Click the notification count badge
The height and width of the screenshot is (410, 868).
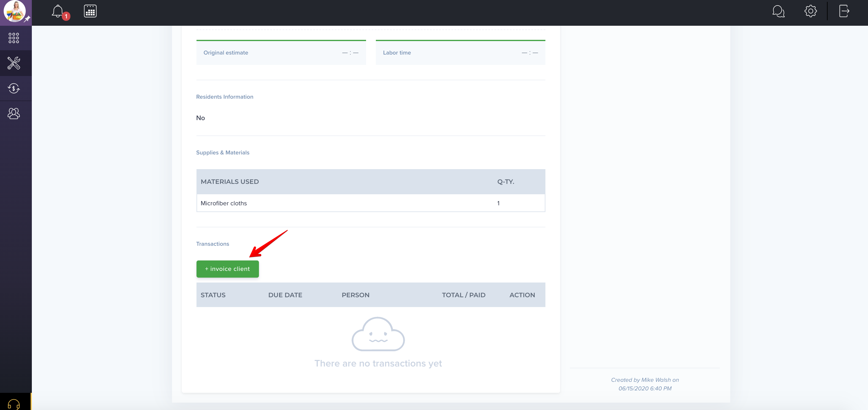66,16
